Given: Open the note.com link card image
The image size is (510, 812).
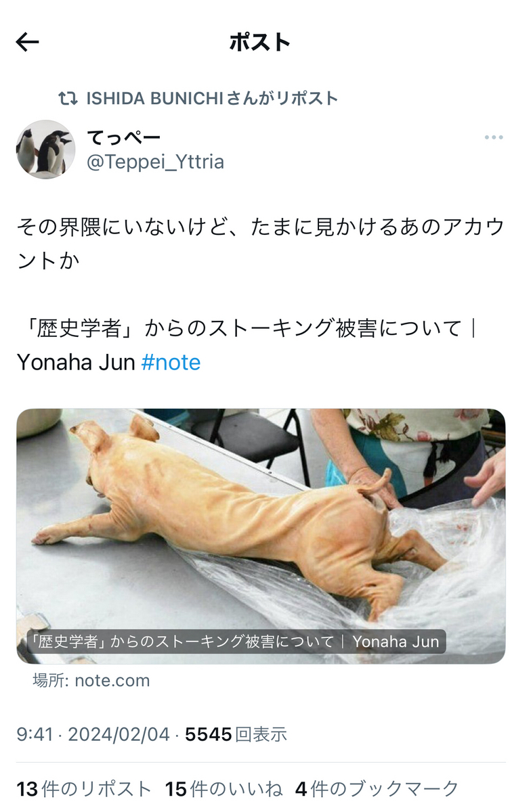Looking at the screenshot, I should pyautogui.click(x=261, y=536).
